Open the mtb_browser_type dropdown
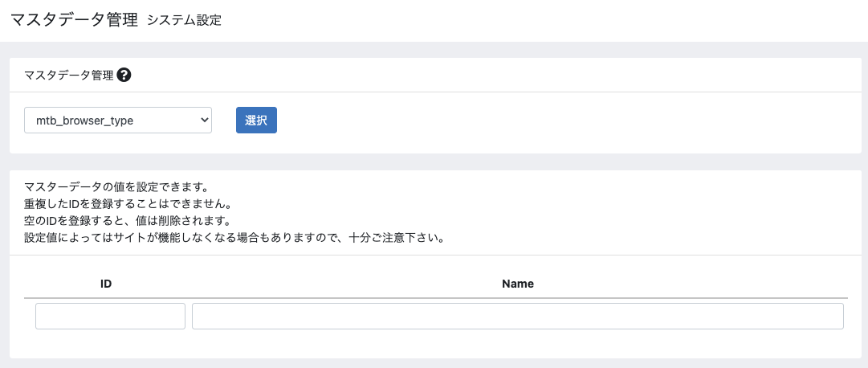Screen dimensions: 868x368 pyautogui.click(x=118, y=121)
